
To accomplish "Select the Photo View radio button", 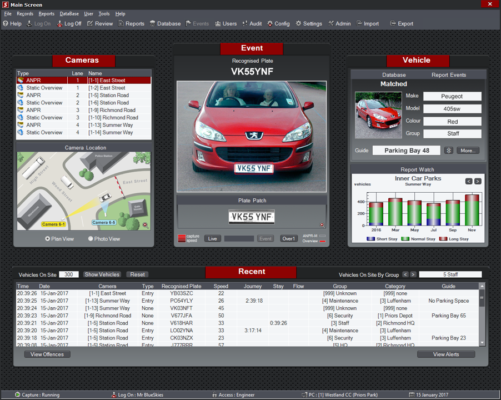I will coord(90,239).
